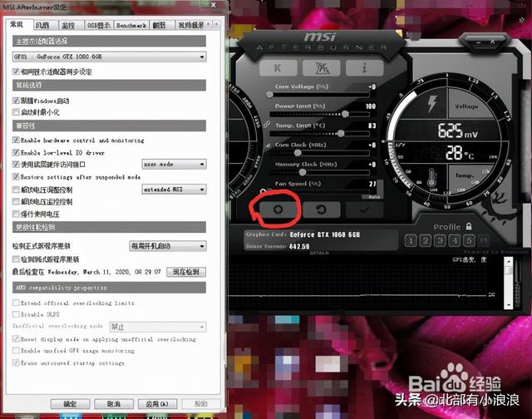532x419 pixels.
Task: Enable unlock voltage control checkbox
Action: (x=16, y=189)
